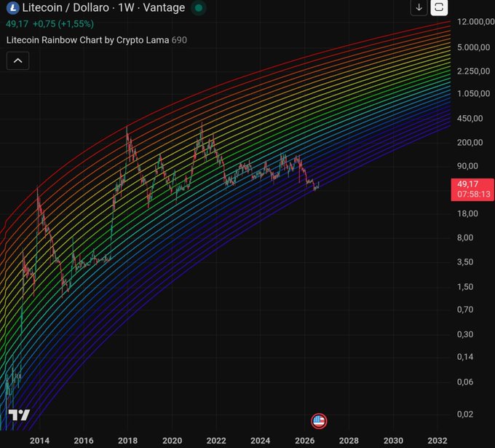Viewport: 495px width, 448px height.
Task: Click the 90,00 price axis label
Action: (x=467, y=166)
